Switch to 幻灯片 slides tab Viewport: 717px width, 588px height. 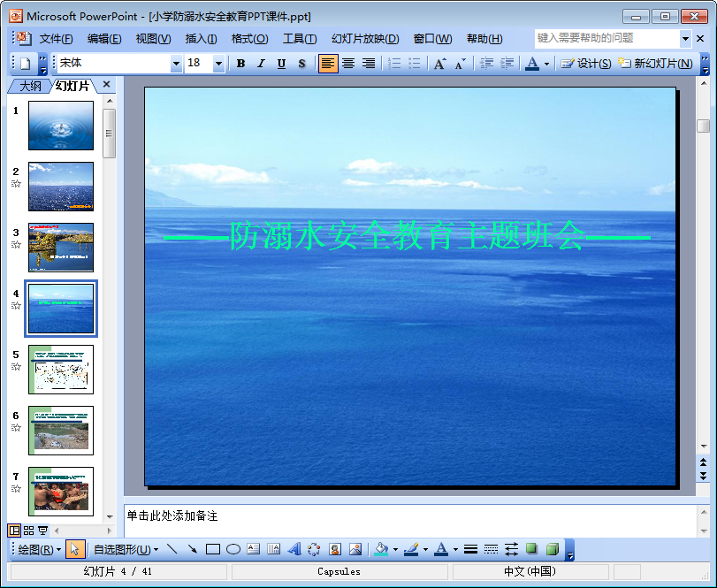(72, 86)
